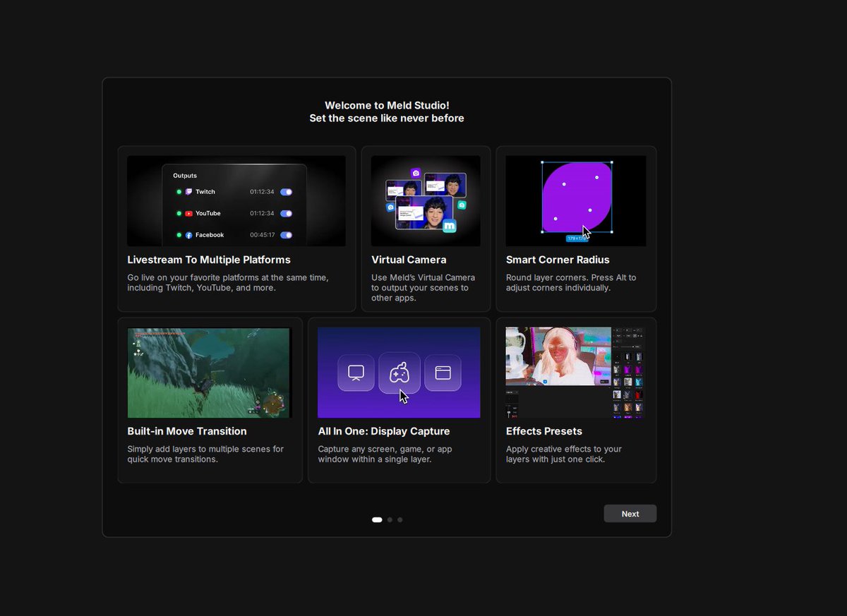Go to the second onboarding page dot
This screenshot has height=616, width=847.
[x=390, y=520]
